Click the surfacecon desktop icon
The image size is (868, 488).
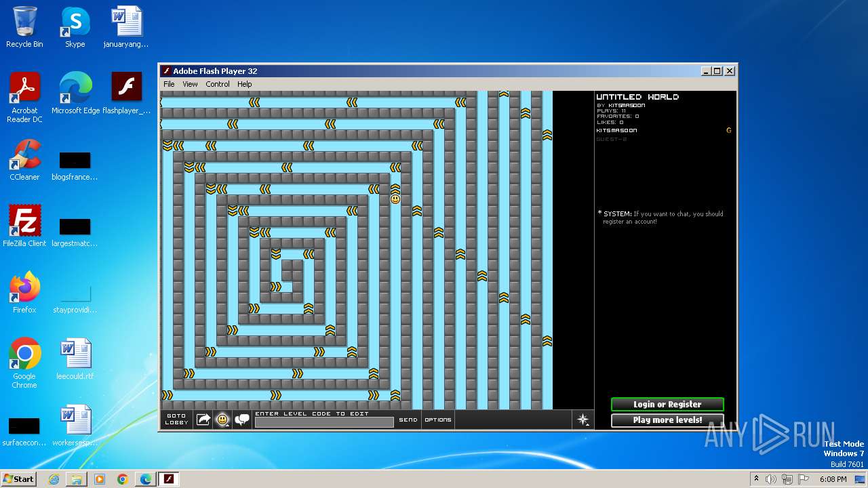click(24, 431)
